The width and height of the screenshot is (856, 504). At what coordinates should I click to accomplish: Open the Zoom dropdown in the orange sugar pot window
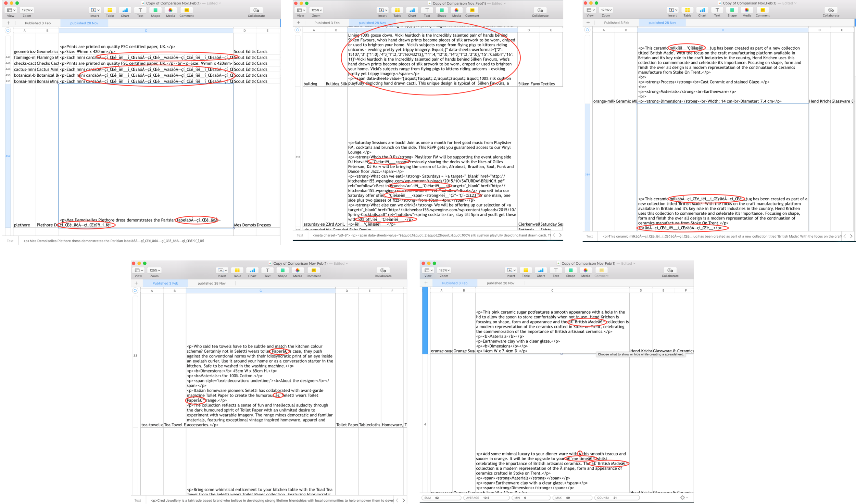[x=444, y=270]
